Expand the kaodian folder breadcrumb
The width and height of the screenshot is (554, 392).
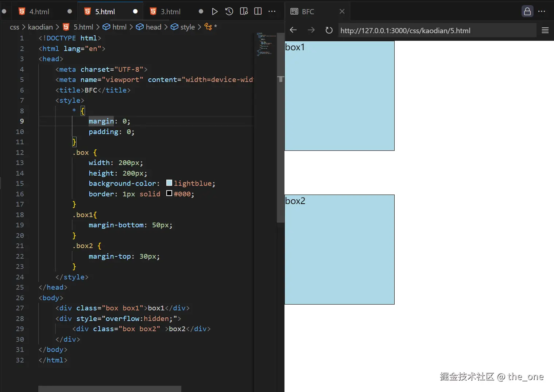point(40,27)
